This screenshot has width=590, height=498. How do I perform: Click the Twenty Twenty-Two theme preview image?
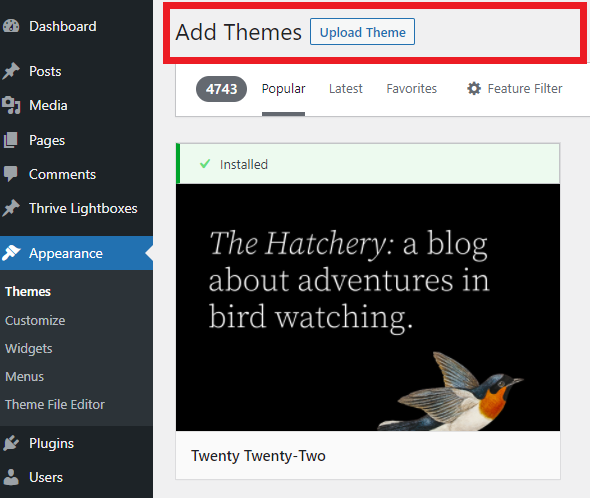[368, 307]
